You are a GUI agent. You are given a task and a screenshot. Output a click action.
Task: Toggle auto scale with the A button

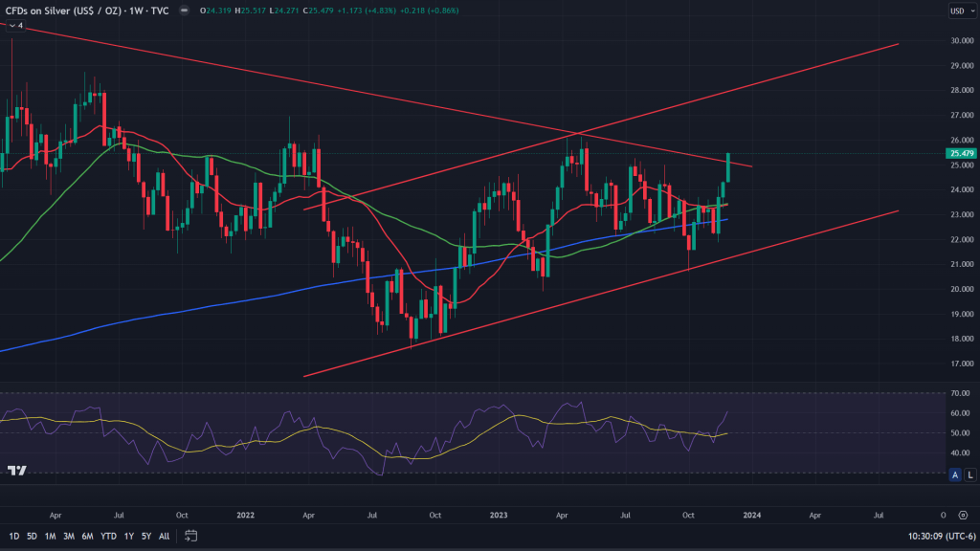954,474
